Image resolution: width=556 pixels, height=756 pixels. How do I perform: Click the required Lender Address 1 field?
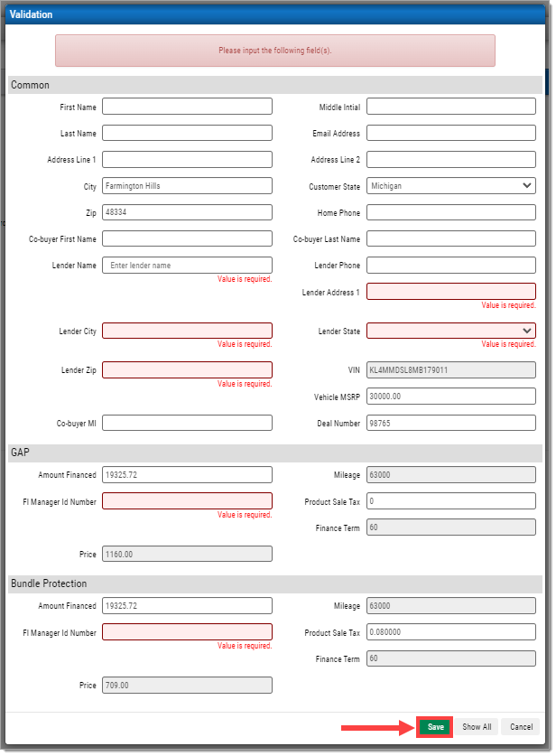tap(451, 292)
